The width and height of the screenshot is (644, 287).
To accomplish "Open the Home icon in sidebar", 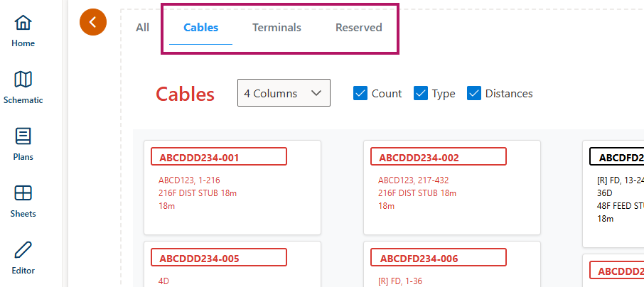I will pyautogui.click(x=23, y=23).
